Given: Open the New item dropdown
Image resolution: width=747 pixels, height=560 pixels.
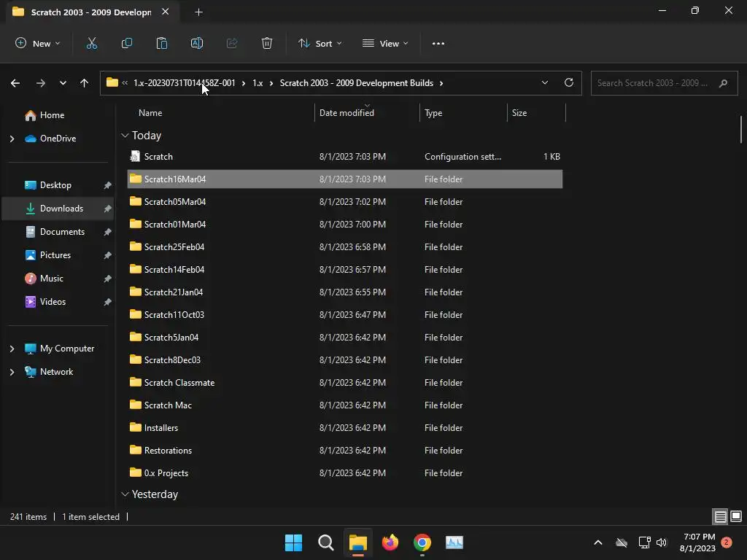Looking at the screenshot, I should click(x=38, y=43).
